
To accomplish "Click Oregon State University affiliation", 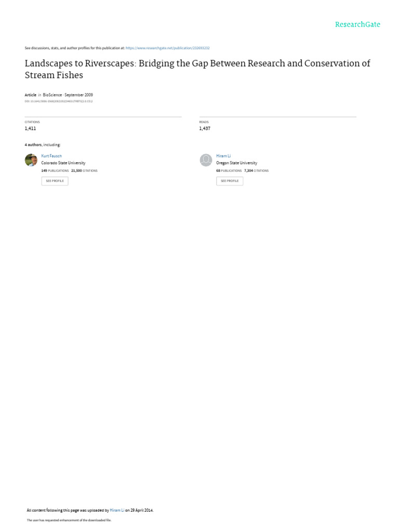I will pyautogui.click(x=236, y=163).
